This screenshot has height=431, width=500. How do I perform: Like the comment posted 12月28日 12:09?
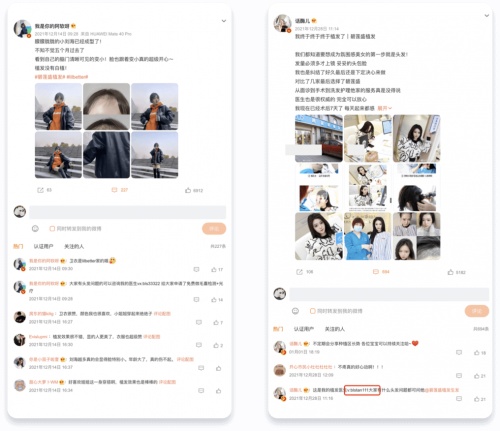tap(477, 376)
